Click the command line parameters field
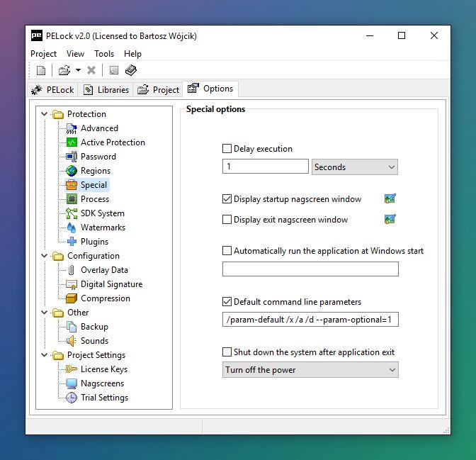 point(310,320)
